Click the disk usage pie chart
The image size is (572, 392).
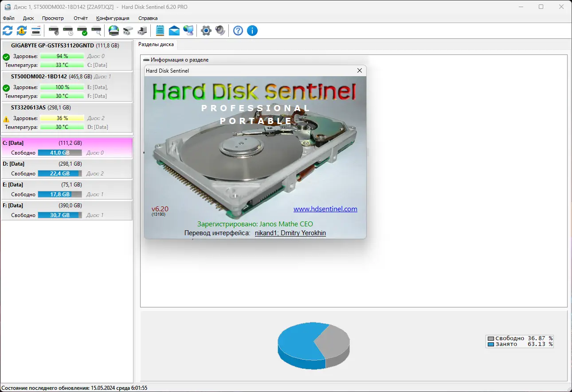click(313, 345)
